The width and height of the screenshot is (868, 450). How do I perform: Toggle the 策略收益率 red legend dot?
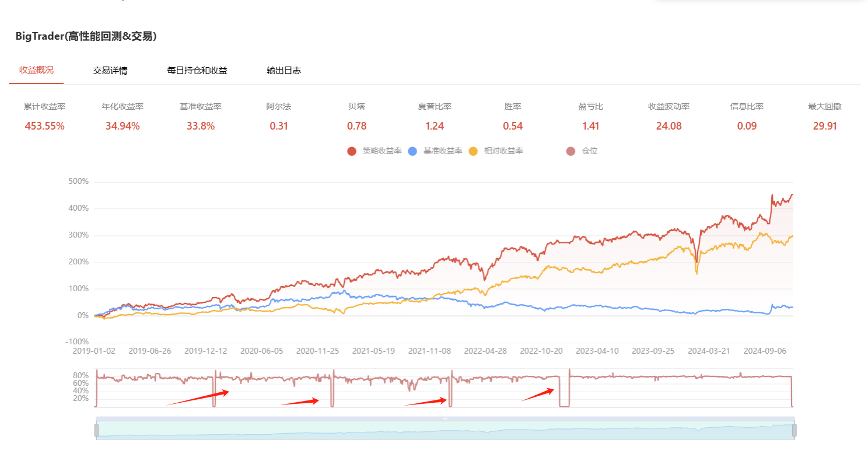tap(352, 151)
